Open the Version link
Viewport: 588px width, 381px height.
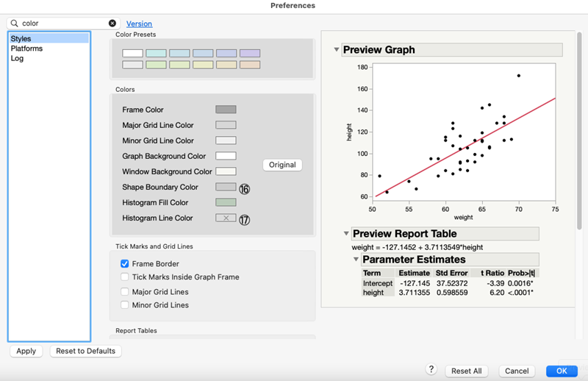pyautogui.click(x=139, y=24)
